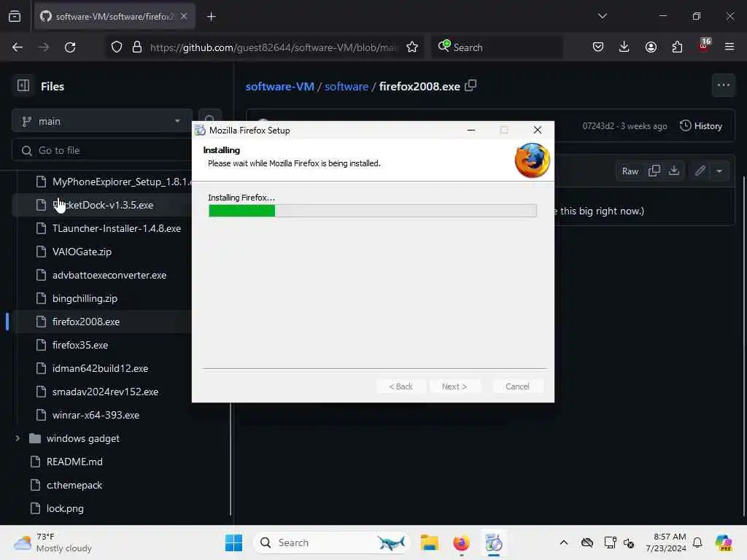Screen dimensions: 747x560
Task: Open the Extensions puzzle icon
Action: (x=677, y=47)
